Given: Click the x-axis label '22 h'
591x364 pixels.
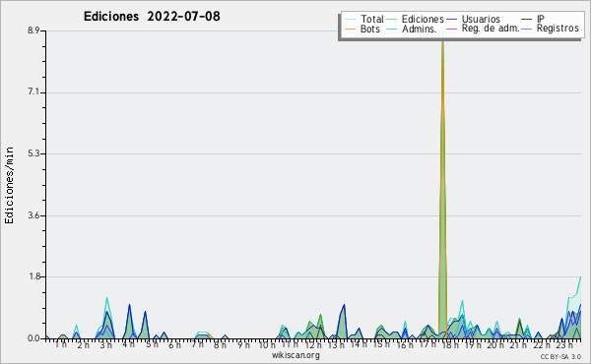Looking at the screenshot, I should click(542, 344).
